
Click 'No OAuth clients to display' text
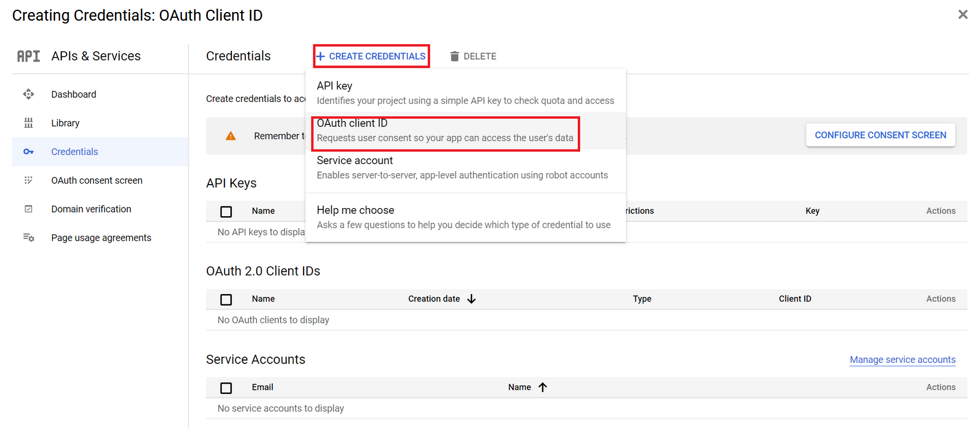(x=273, y=320)
